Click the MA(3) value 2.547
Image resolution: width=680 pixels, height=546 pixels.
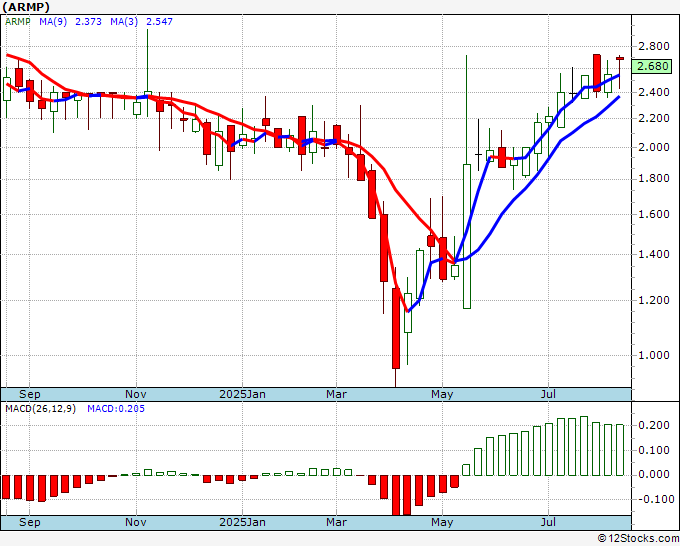point(160,22)
